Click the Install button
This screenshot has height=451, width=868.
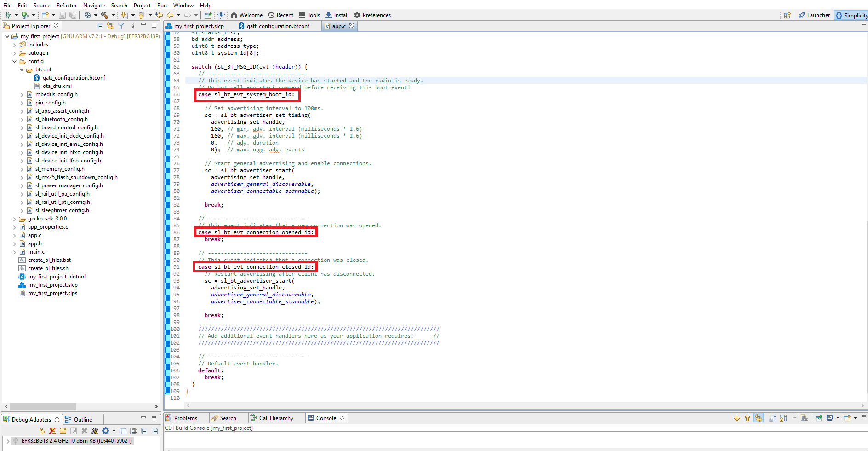(337, 15)
